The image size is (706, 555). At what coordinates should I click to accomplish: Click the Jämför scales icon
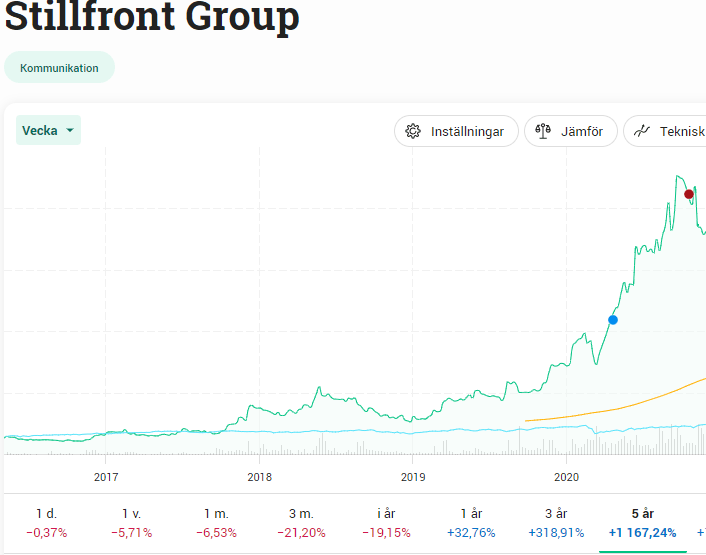(544, 131)
